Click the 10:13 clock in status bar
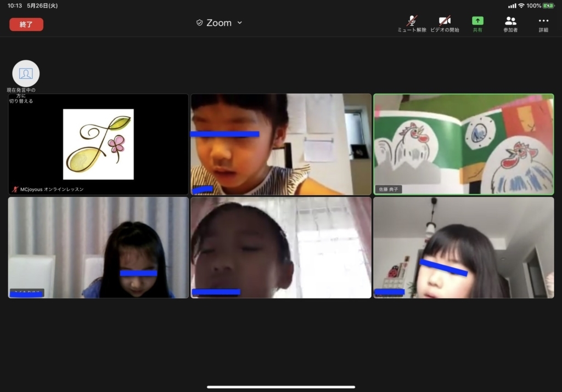This screenshot has width=562, height=392. (15, 5)
